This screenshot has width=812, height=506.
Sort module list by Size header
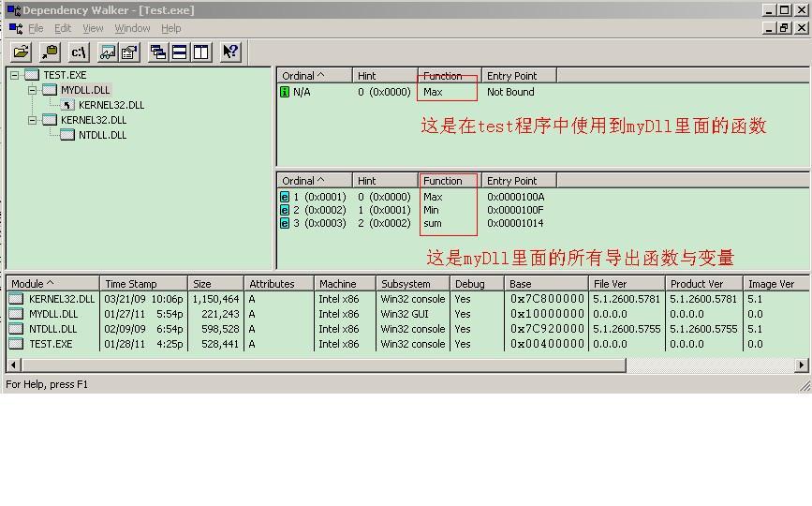[215, 284]
